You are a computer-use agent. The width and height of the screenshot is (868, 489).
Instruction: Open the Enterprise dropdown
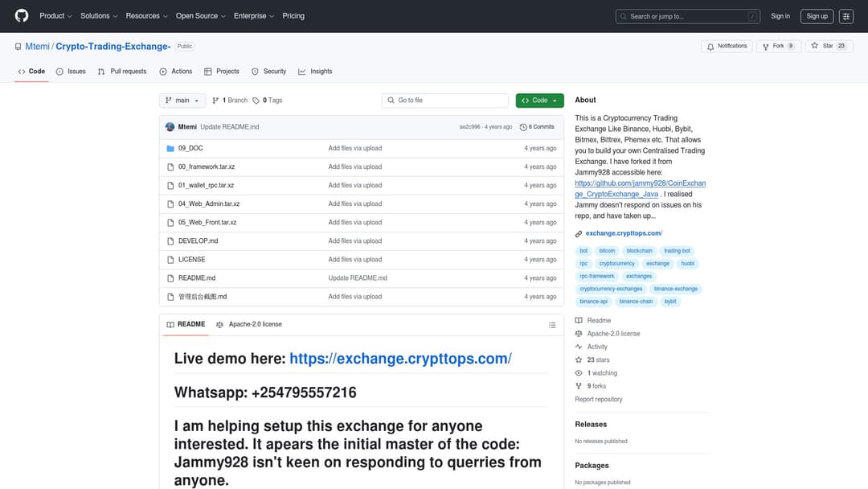253,16
